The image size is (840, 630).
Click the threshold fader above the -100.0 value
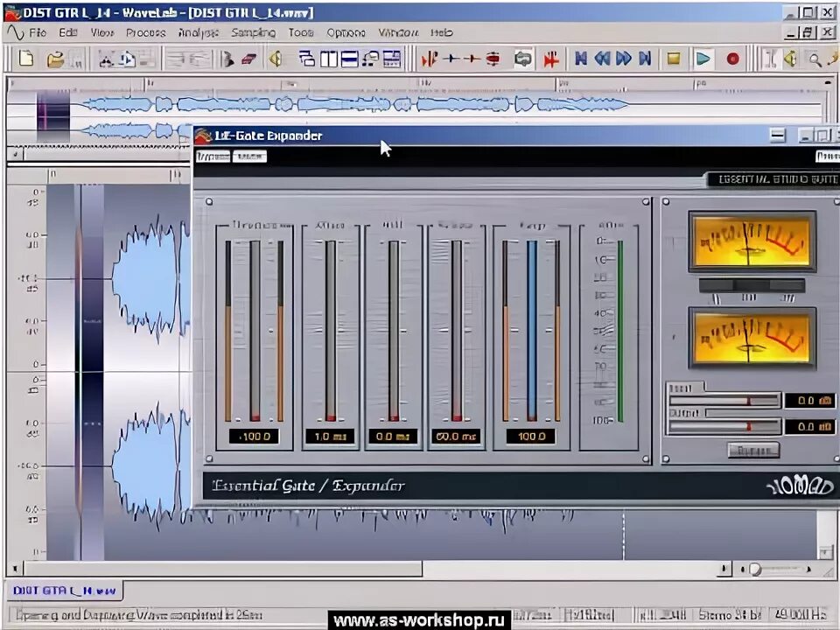coord(255,331)
